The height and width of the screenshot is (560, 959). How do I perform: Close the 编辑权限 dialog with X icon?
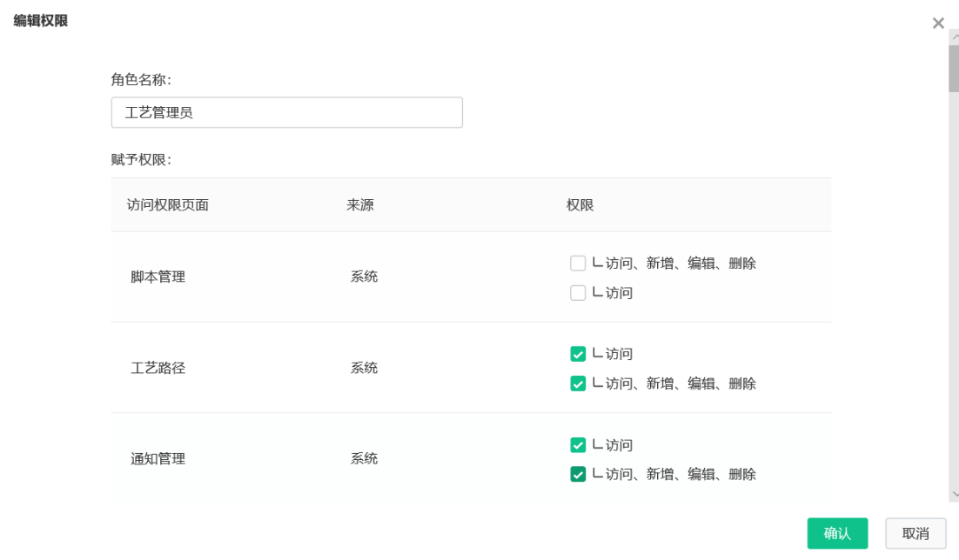[x=937, y=23]
